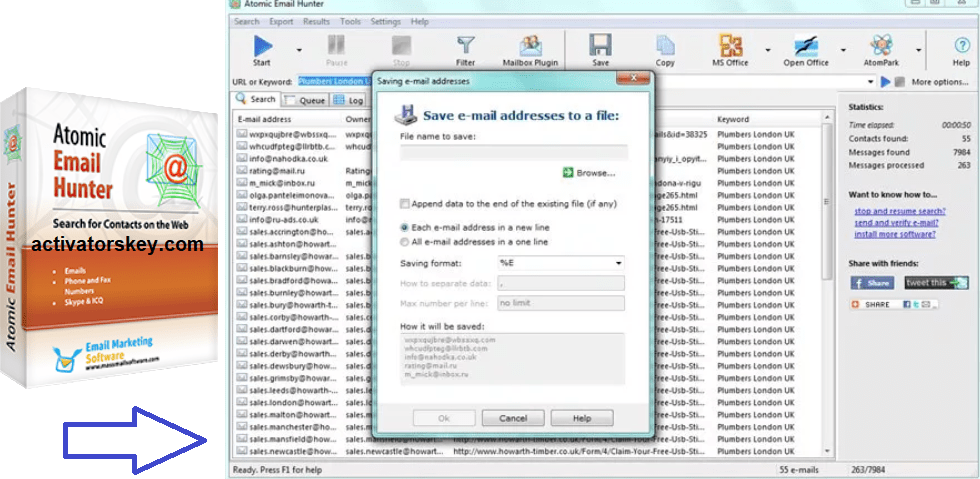The width and height of the screenshot is (980, 479).
Task: Expand the Saving format dropdown
Action: click(560, 263)
